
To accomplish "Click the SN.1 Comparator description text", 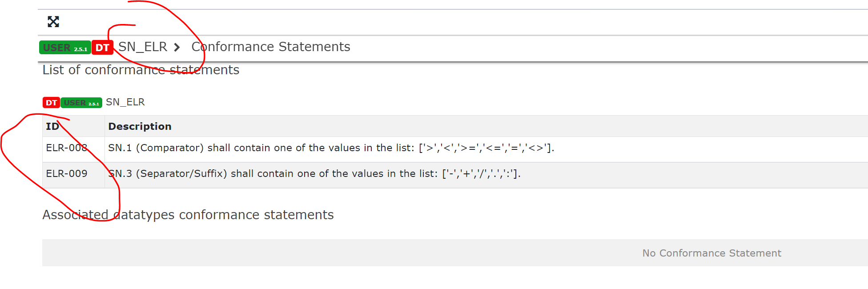I will click(x=331, y=148).
